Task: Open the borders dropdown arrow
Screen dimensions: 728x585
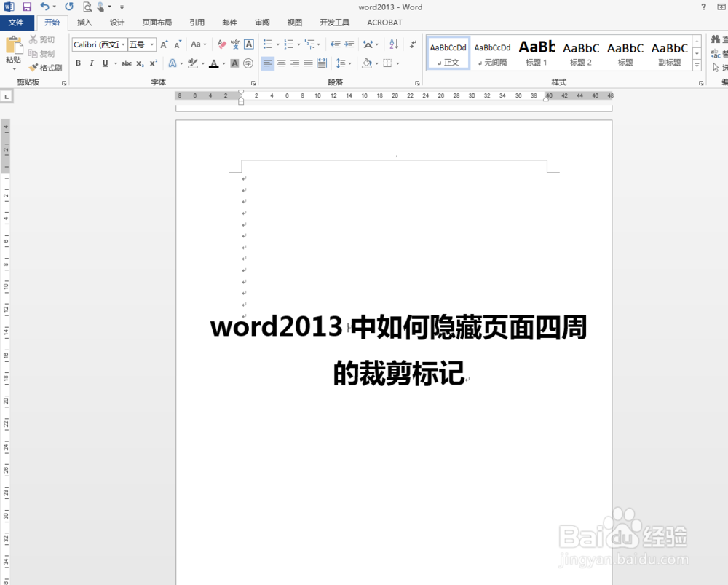Action: (398, 63)
